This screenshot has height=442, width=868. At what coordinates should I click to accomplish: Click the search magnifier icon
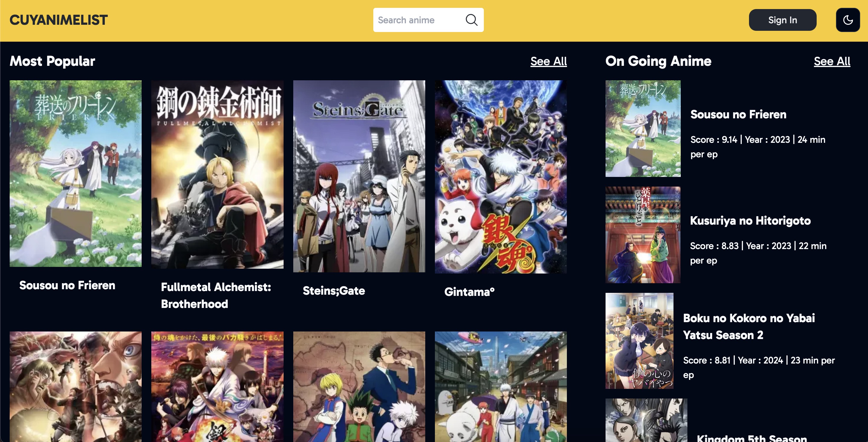tap(471, 20)
